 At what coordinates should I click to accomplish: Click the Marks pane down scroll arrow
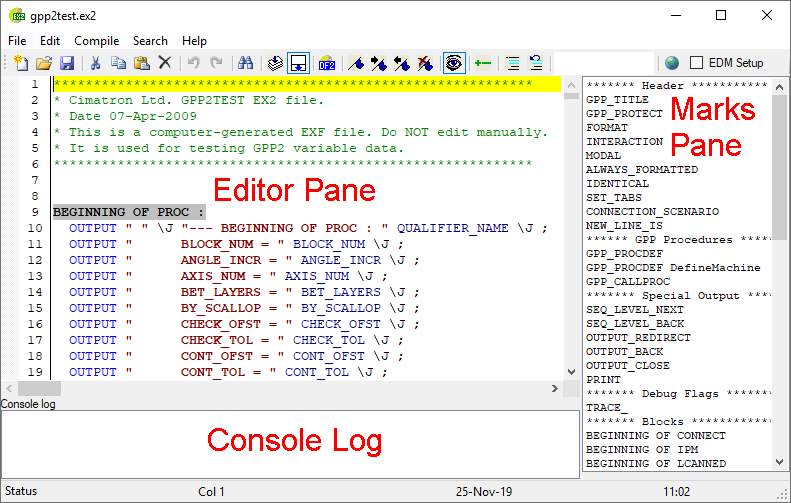pyautogui.click(x=780, y=463)
